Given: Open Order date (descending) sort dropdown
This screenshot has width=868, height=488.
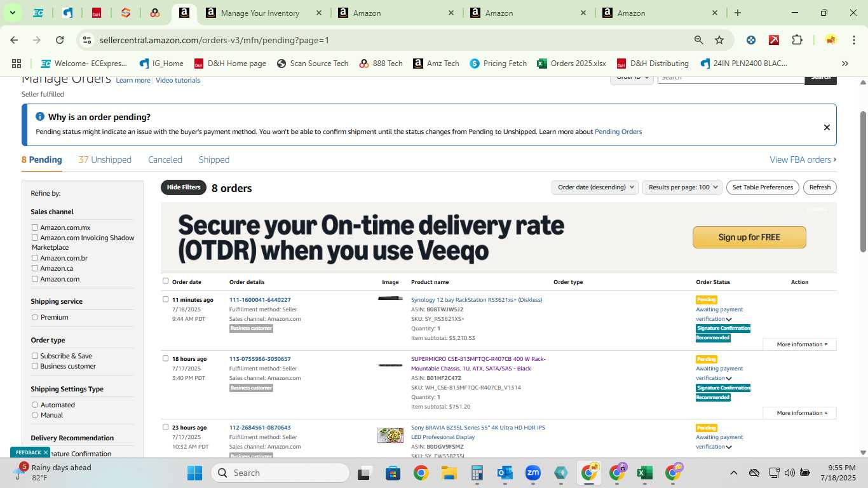Looking at the screenshot, I should 595,187.
